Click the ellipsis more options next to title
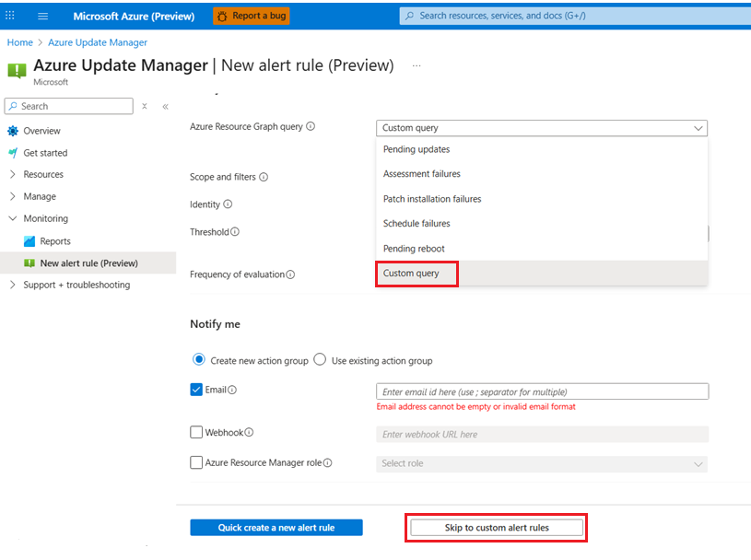 coord(417,66)
